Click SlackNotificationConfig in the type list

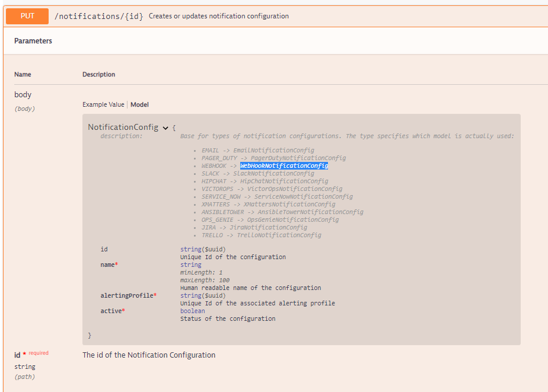tap(273, 174)
